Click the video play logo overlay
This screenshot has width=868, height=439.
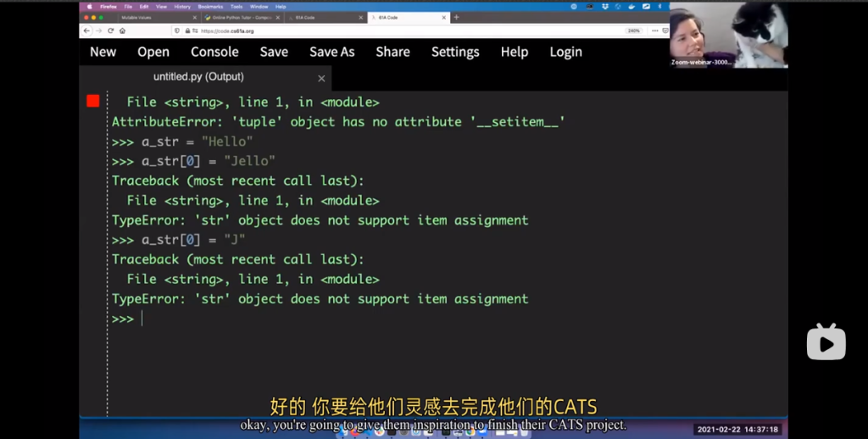pos(826,342)
